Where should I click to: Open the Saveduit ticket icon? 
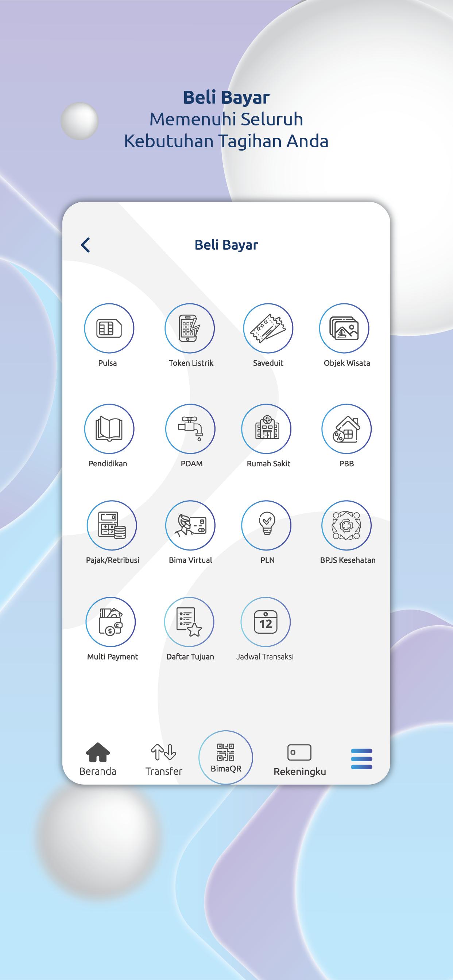pyautogui.click(x=268, y=328)
